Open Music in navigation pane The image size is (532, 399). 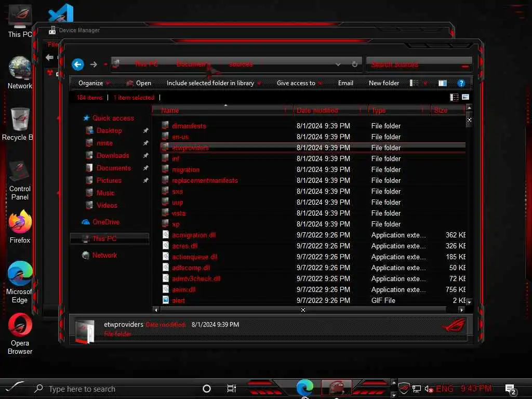105,193
